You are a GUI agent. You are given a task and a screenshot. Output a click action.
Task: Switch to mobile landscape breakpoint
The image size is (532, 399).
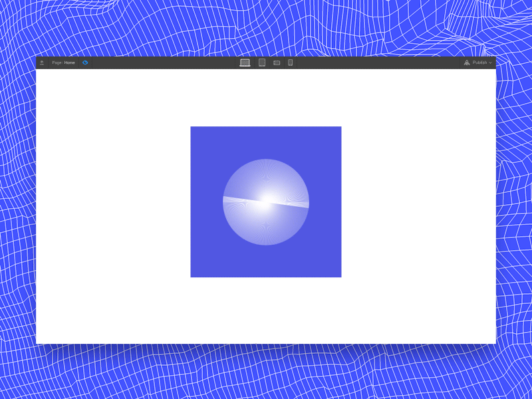point(277,63)
